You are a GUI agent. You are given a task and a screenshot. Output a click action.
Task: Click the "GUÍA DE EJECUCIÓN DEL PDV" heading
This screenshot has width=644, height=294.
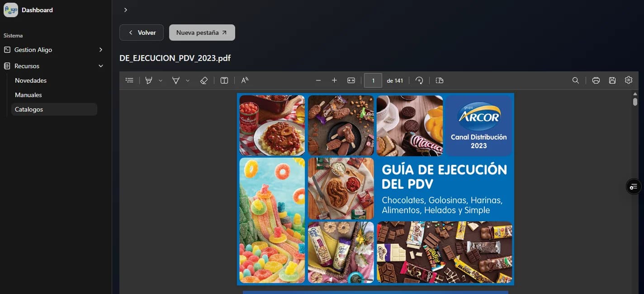click(x=445, y=177)
